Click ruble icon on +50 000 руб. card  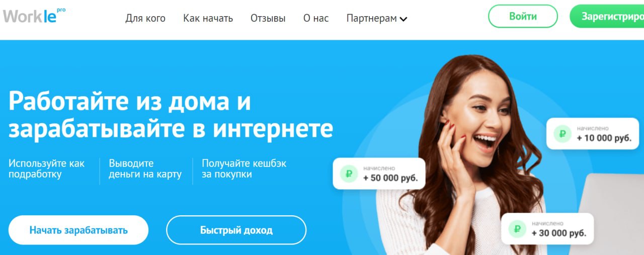[x=348, y=174]
